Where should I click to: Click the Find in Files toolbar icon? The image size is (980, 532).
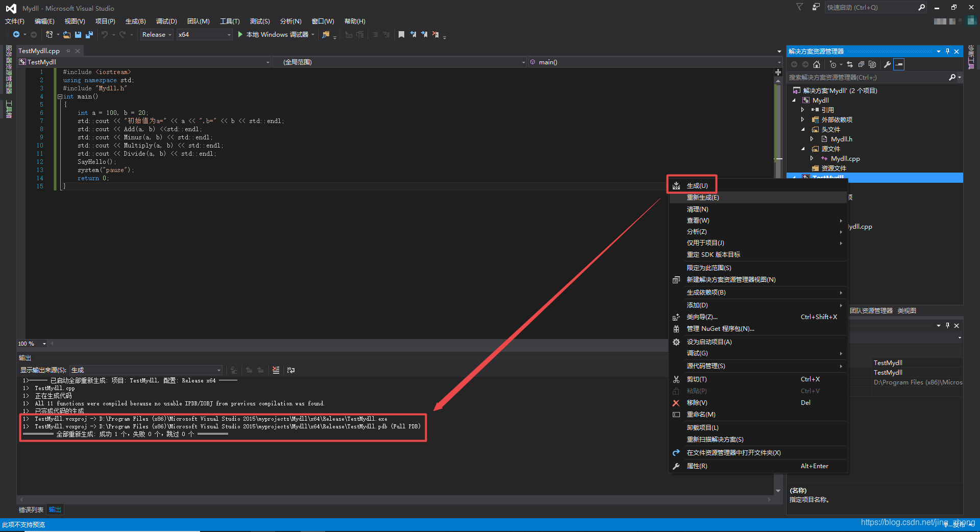[x=326, y=34]
